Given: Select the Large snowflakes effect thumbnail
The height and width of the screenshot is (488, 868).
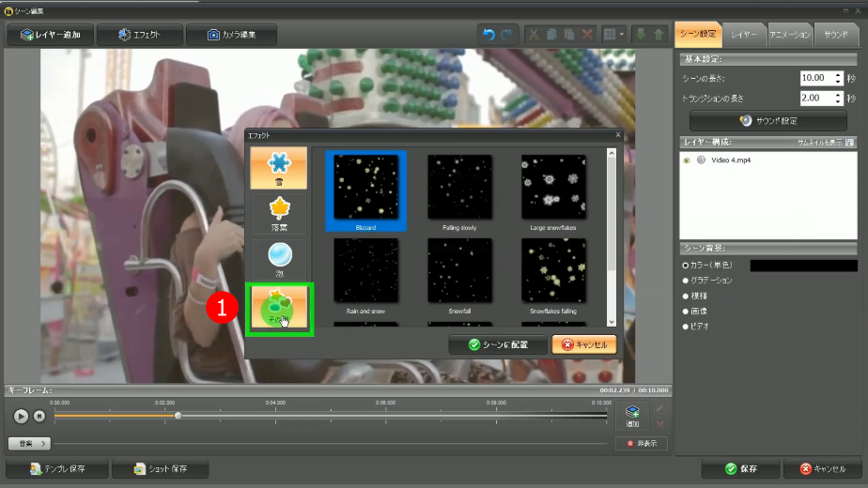Looking at the screenshot, I should [553, 187].
